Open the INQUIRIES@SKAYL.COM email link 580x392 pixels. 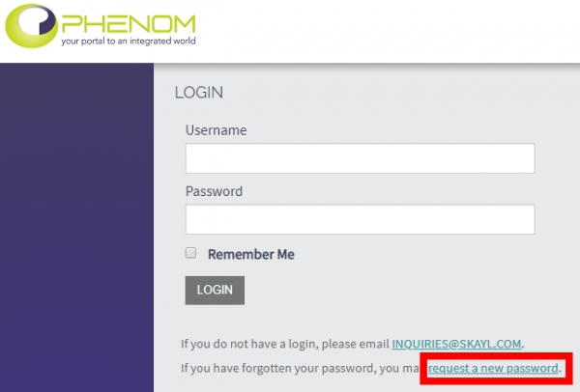(x=456, y=344)
